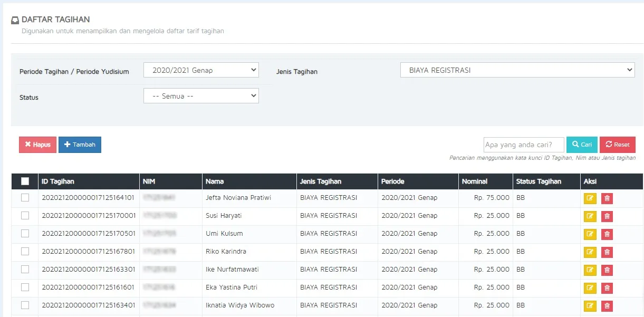The image size is (644, 317).
Task: Delete the bill for Ike Nurfatmawati
Action: 607,270
